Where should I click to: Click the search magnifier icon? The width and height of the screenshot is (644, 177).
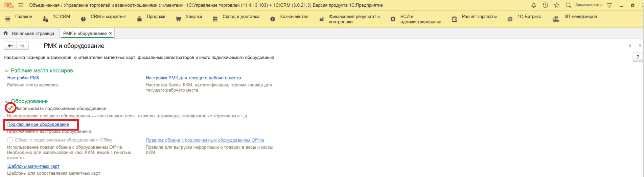tap(568, 5)
